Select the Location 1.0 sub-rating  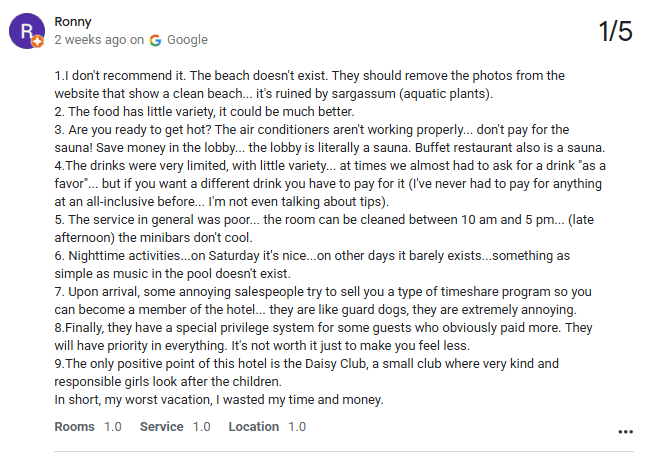pos(267,427)
